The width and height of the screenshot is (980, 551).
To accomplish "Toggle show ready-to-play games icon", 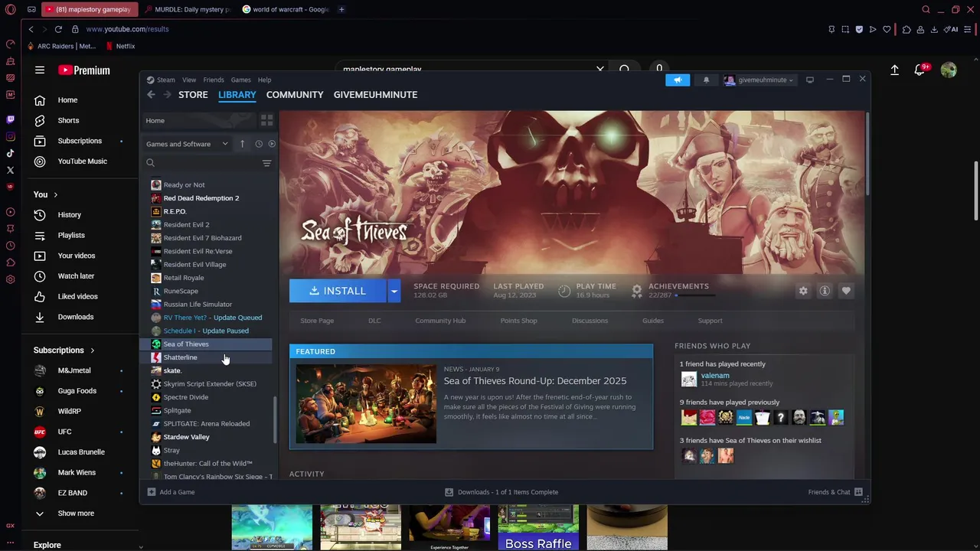I will 272,144.
